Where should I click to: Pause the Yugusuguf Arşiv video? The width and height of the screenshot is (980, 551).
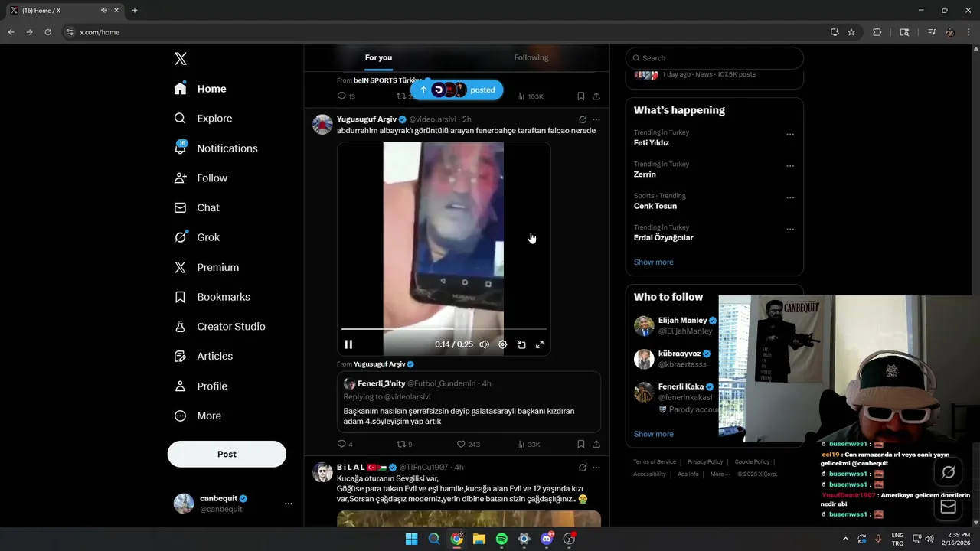[x=348, y=344]
